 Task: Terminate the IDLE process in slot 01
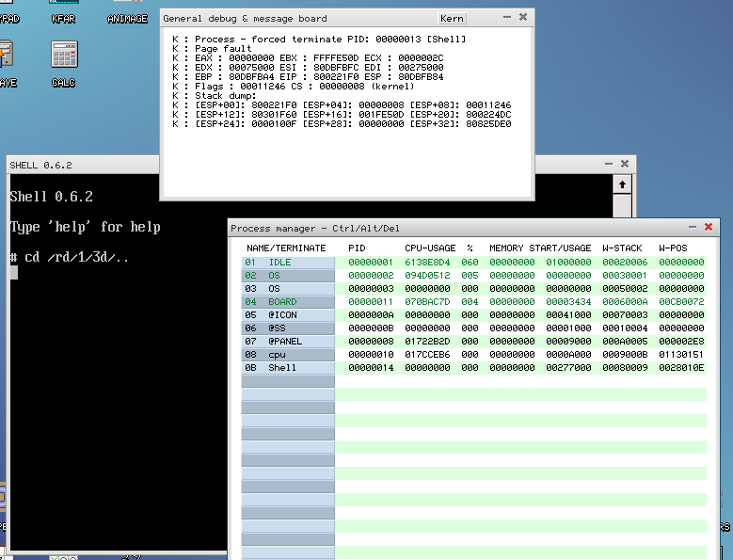[x=287, y=262]
